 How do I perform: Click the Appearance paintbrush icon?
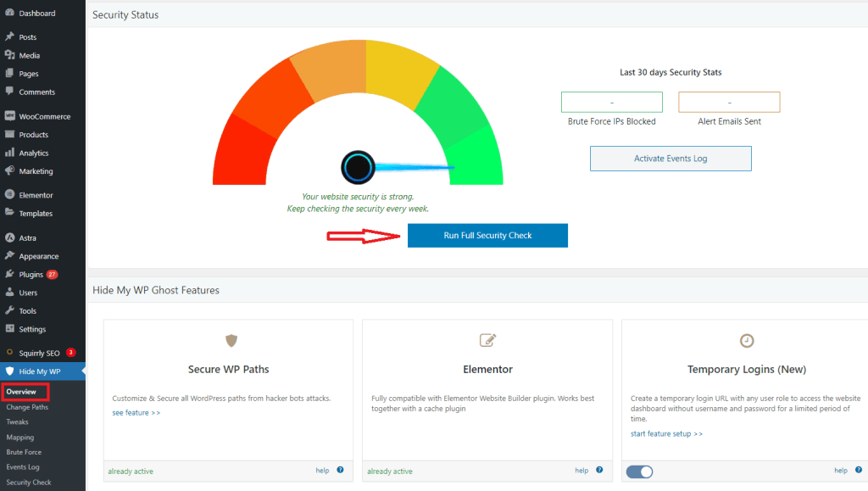coord(9,256)
